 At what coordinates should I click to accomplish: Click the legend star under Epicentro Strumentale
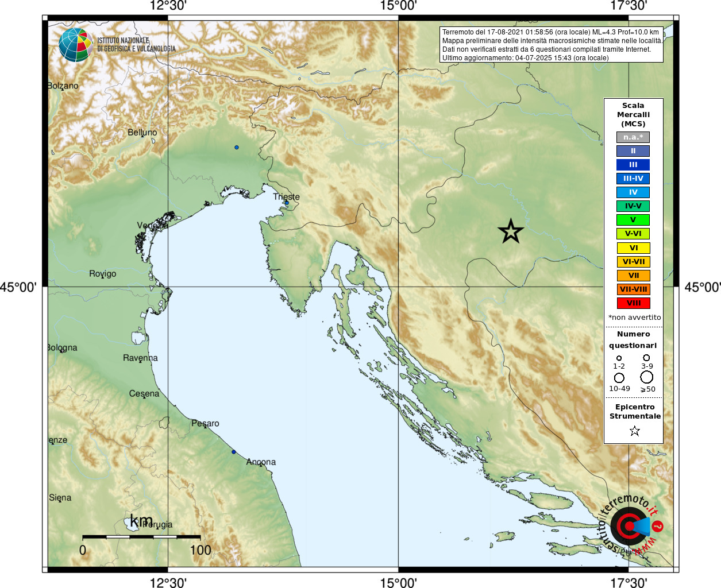[634, 431]
